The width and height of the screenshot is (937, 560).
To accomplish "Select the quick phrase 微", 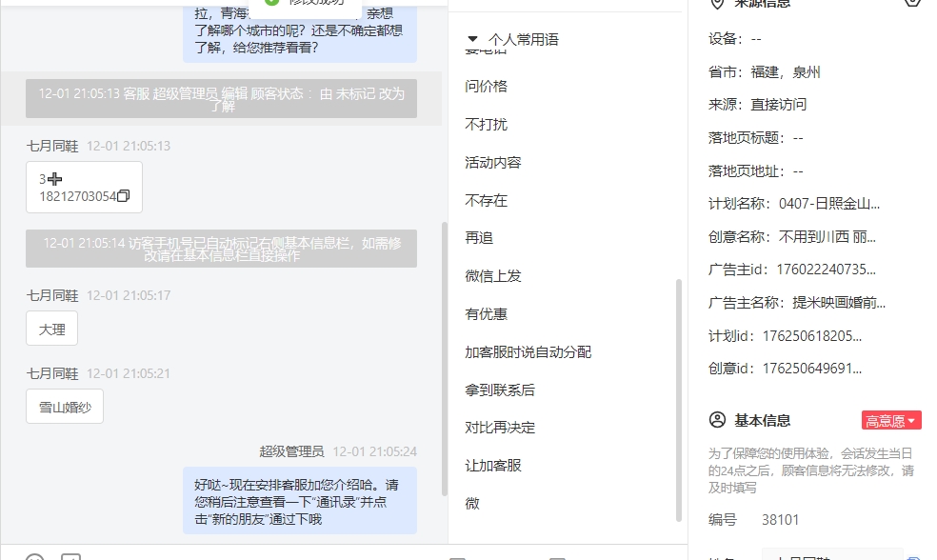I will 472,504.
